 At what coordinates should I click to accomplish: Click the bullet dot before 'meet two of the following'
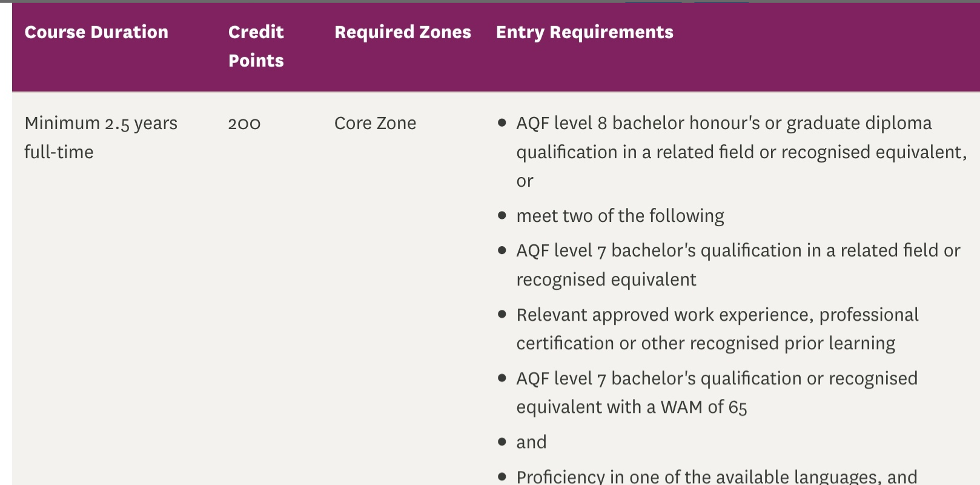tap(502, 215)
